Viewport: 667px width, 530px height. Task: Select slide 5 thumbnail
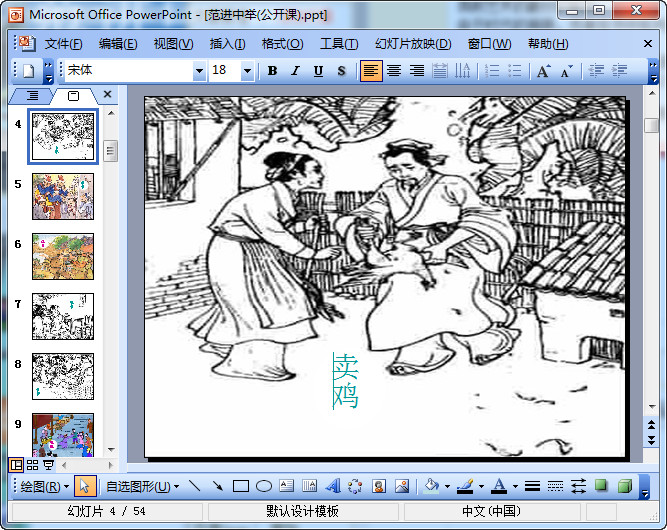pos(63,196)
